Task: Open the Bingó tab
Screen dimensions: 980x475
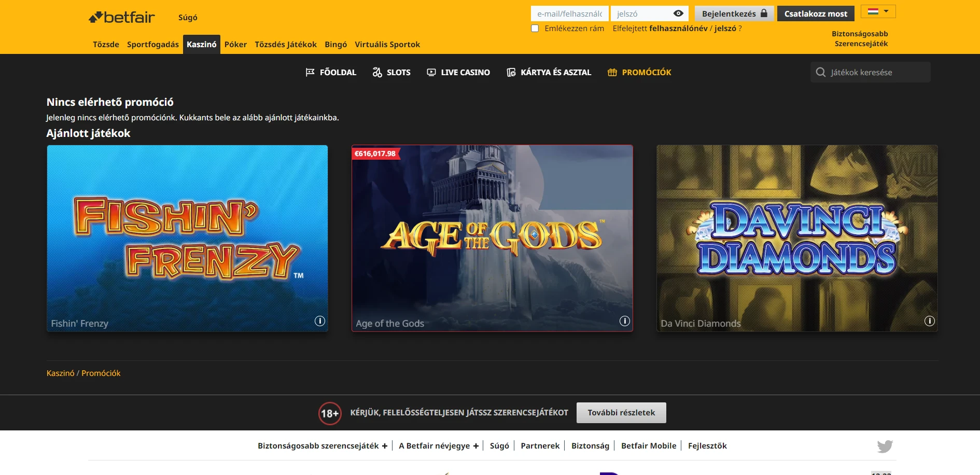Action: 336,45
